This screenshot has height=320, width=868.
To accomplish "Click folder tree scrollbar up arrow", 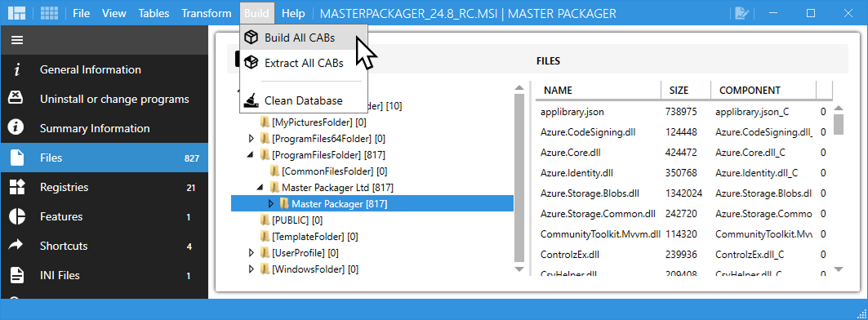I will pyautogui.click(x=519, y=87).
